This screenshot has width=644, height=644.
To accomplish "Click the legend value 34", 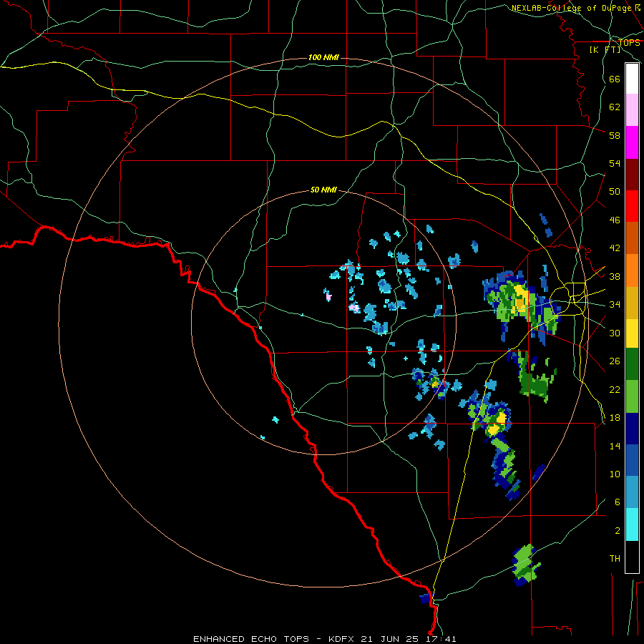I will coord(615,305).
